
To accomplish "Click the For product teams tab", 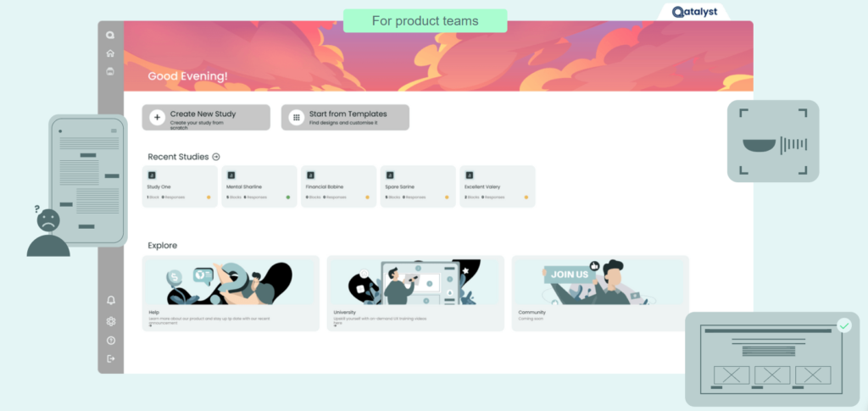I will 426,21.
